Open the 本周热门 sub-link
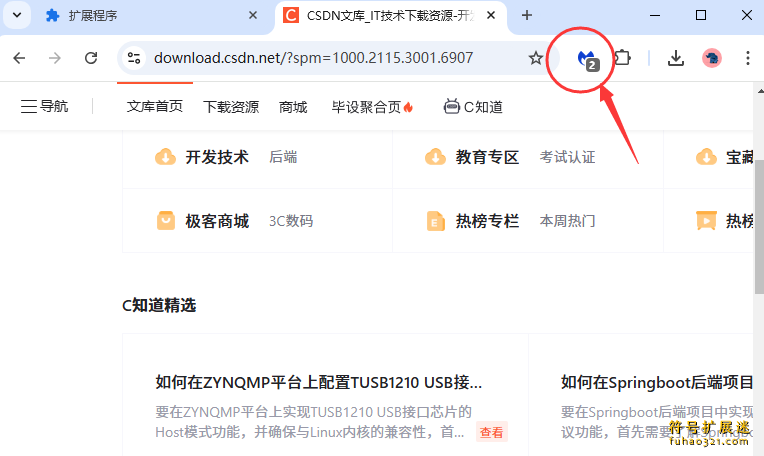Image resolution: width=764 pixels, height=456 pixels. tap(567, 221)
